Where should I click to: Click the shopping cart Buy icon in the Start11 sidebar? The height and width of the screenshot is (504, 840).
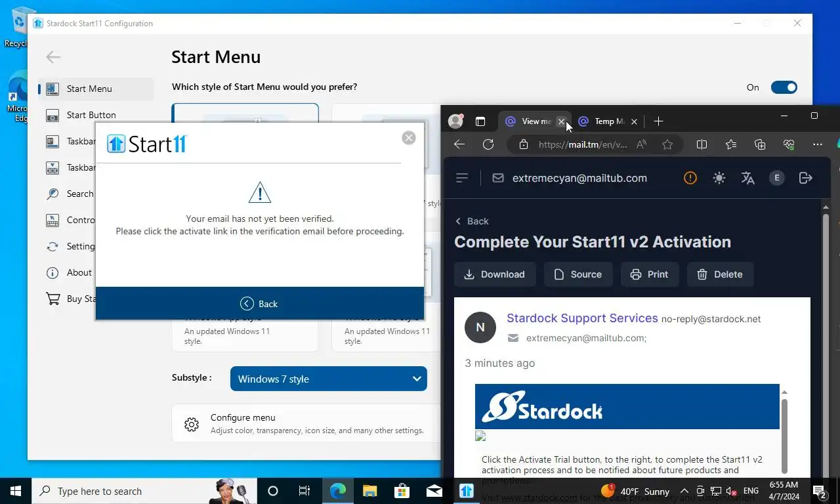[x=53, y=299]
